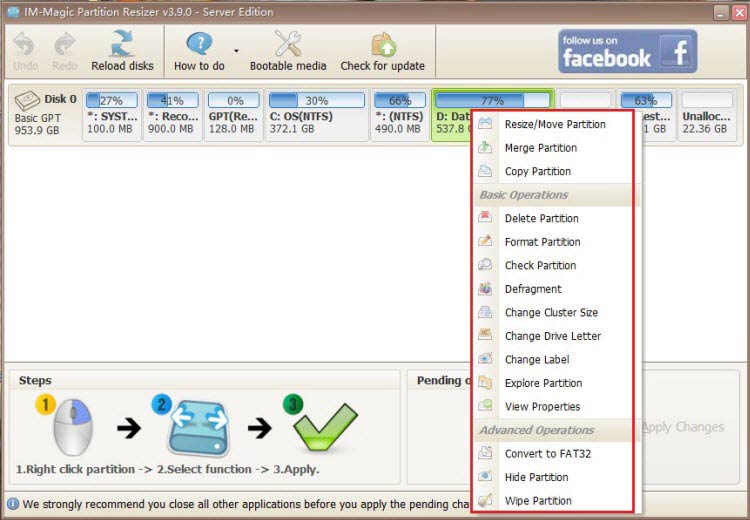Choose Merge Partition menu entry
Screen dimensions: 750x520
(x=554, y=148)
